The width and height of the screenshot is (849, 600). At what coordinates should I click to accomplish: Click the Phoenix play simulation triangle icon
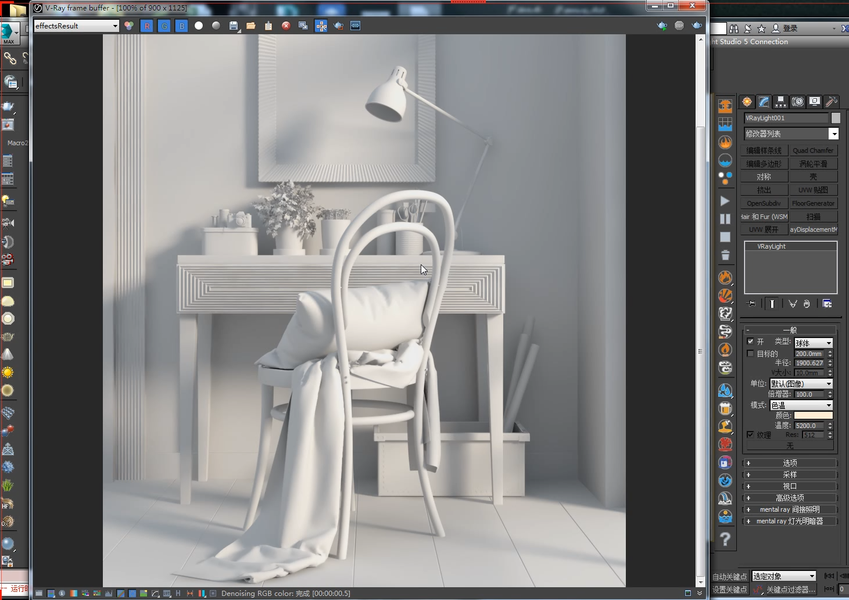point(725,201)
